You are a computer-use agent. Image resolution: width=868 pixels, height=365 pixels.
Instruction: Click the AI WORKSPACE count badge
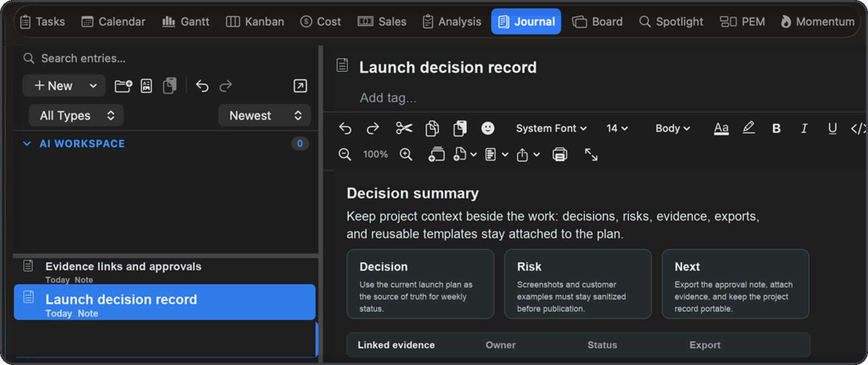coord(300,143)
